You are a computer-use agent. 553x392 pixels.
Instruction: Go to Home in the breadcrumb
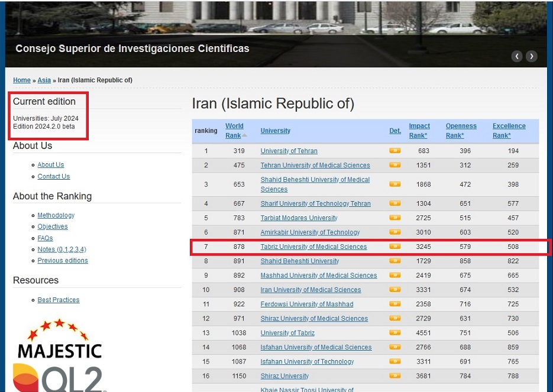(x=21, y=80)
